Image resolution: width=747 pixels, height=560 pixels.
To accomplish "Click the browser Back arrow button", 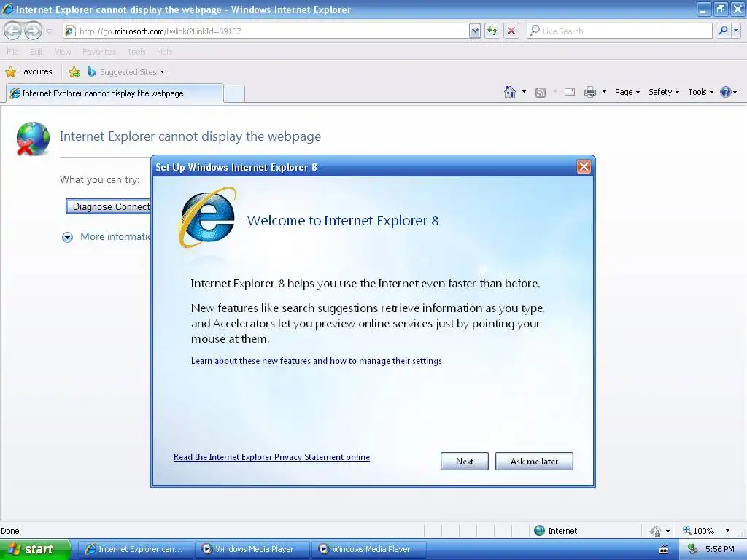I will (x=13, y=31).
